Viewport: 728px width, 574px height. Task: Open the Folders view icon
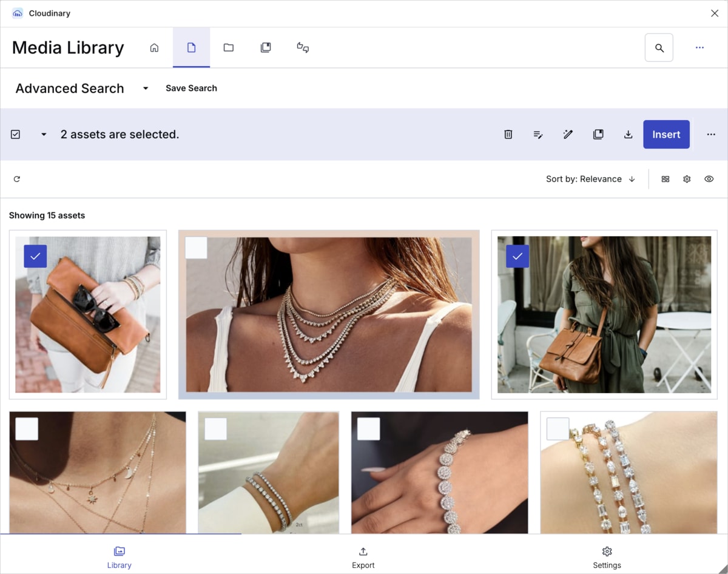(x=228, y=48)
